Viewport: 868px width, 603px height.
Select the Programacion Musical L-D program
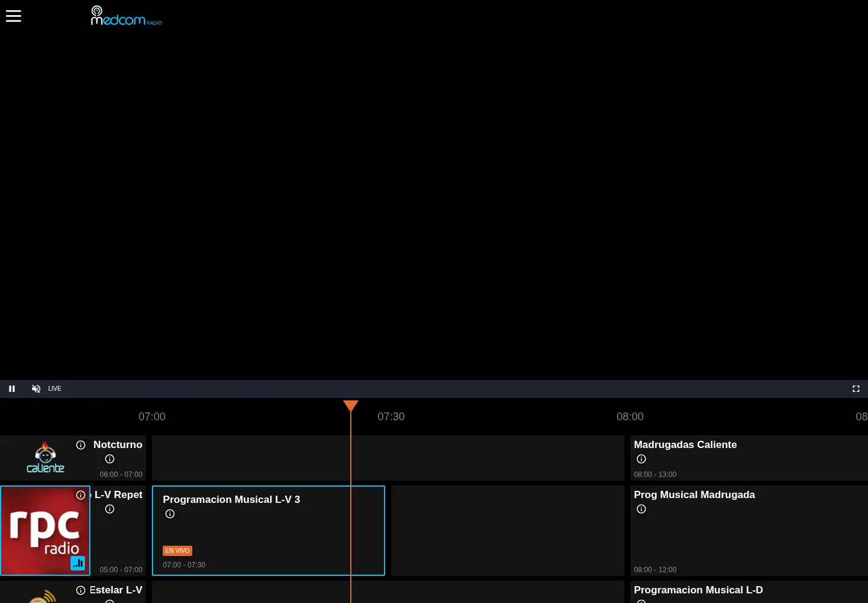click(698, 590)
